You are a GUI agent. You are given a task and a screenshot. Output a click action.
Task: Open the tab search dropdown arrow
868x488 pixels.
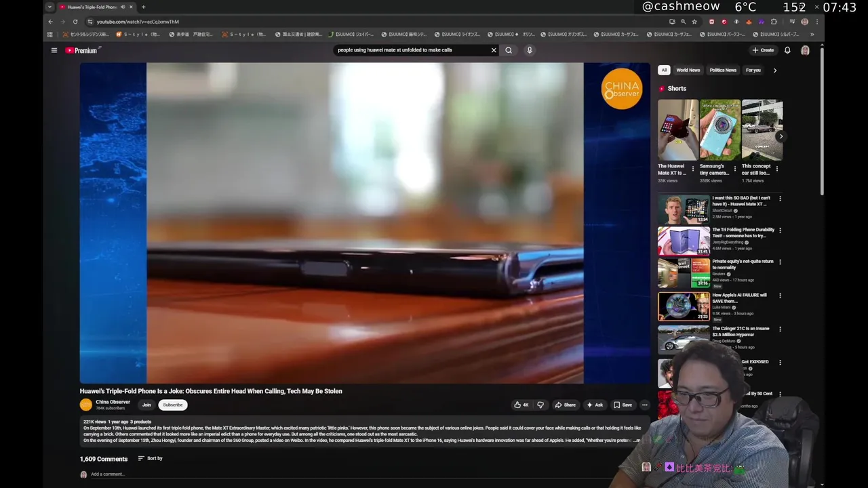pos(50,7)
